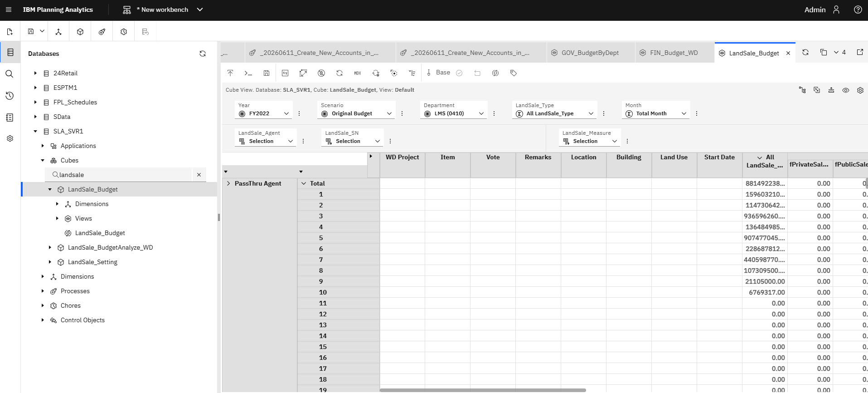Open Scenario tile overflow menu
The height and width of the screenshot is (393, 868).
click(402, 113)
